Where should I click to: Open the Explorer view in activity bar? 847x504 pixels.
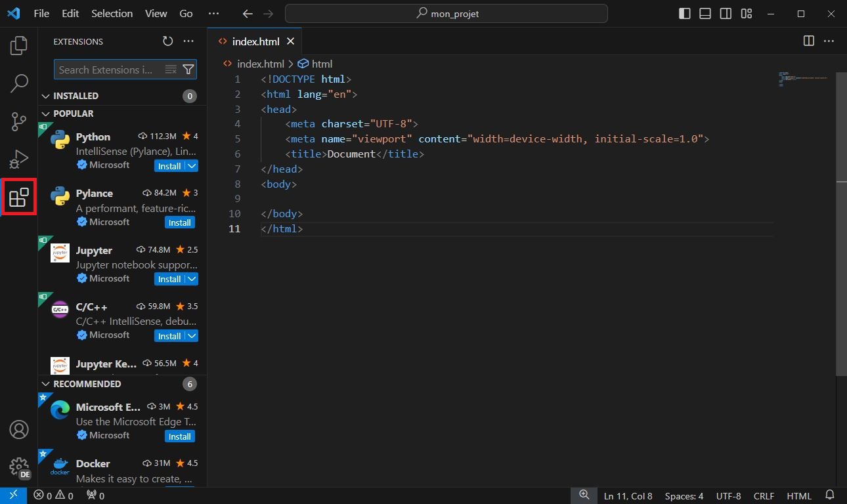click(x=19, y=46)
